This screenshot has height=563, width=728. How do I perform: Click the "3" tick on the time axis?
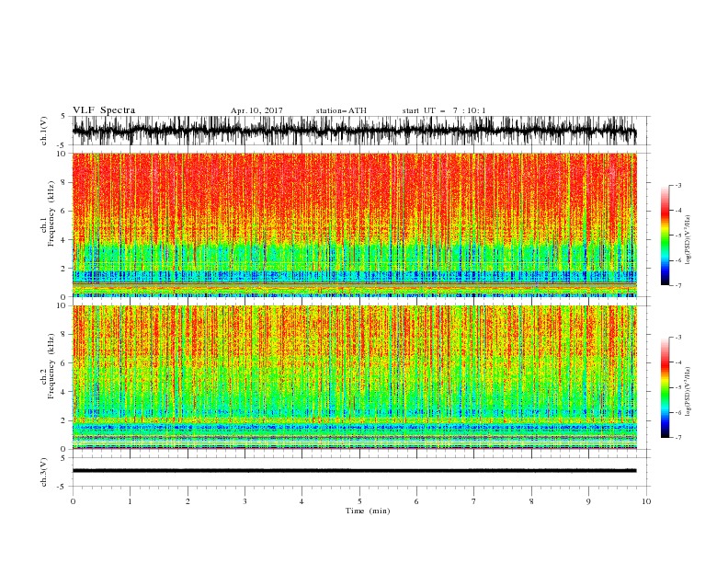coord(245,501)
